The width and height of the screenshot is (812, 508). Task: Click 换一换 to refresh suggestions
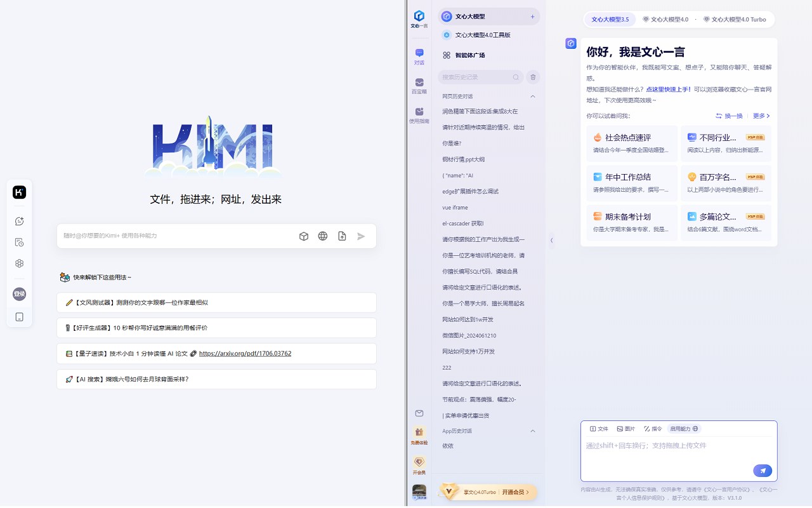click(729, 116)
